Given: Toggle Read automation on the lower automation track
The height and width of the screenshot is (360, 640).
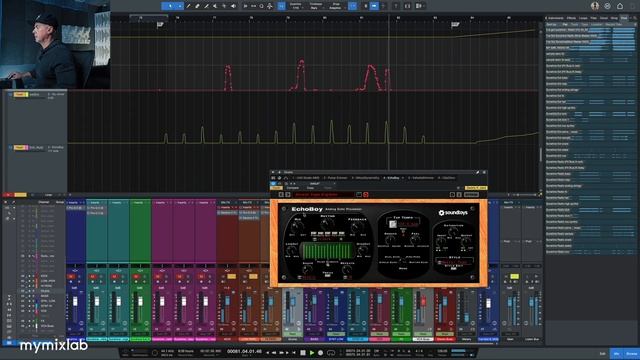Looking at the screenshot, I should tap(19, 147).
